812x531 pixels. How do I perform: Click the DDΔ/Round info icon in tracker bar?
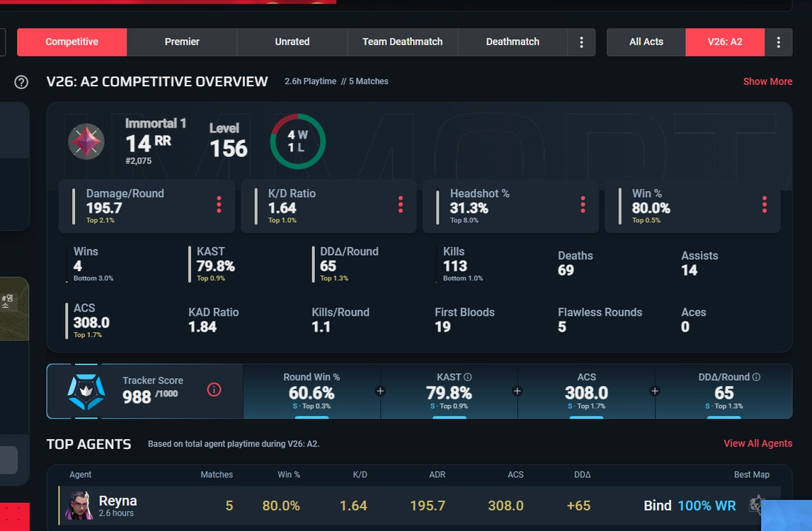[x=756, y=377]
